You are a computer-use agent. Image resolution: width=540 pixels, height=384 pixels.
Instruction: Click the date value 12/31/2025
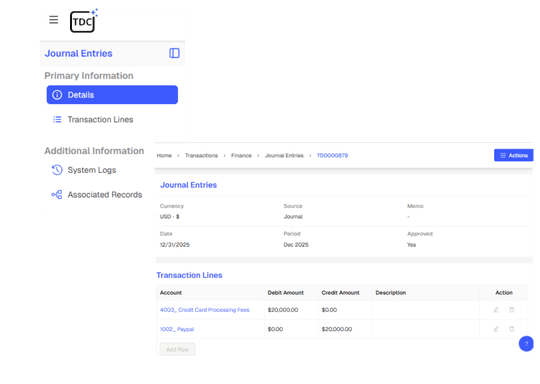pyautogui.click(x=175, y=245)
